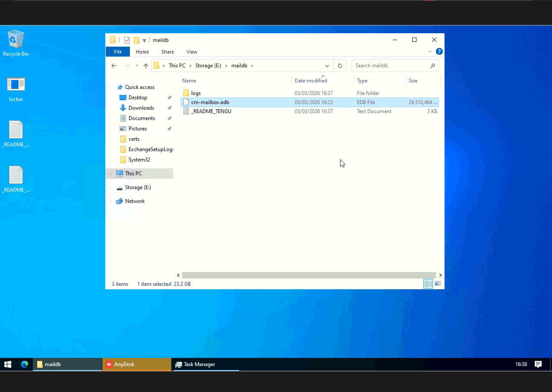Image resolution: width=552 pixels, height=392 pixels.
Task: Select the logs folder icon
Action: [x=186, y=93]
